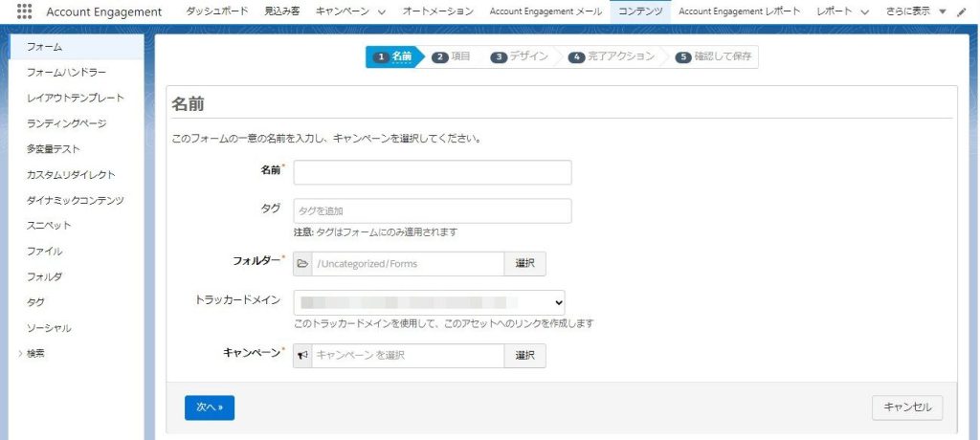Go to wizard step 5 確認して保存
Viewport: 980px width, 440px height.
(x=713, y=56)
